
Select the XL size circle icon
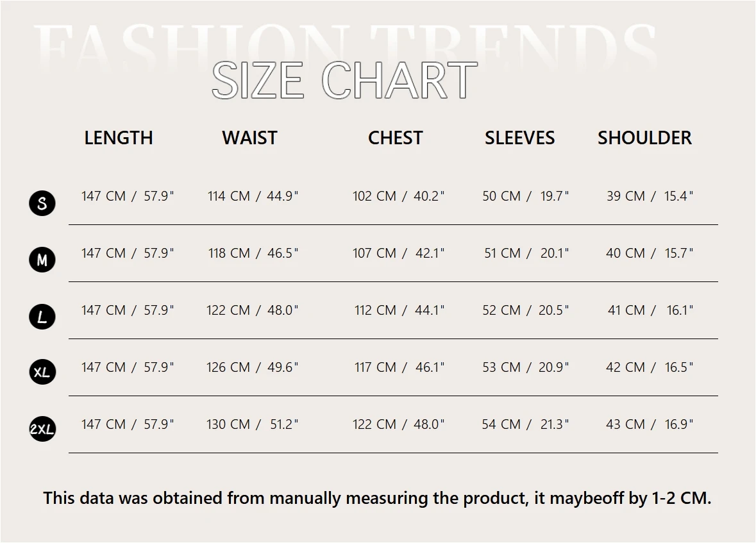[42, 372]
